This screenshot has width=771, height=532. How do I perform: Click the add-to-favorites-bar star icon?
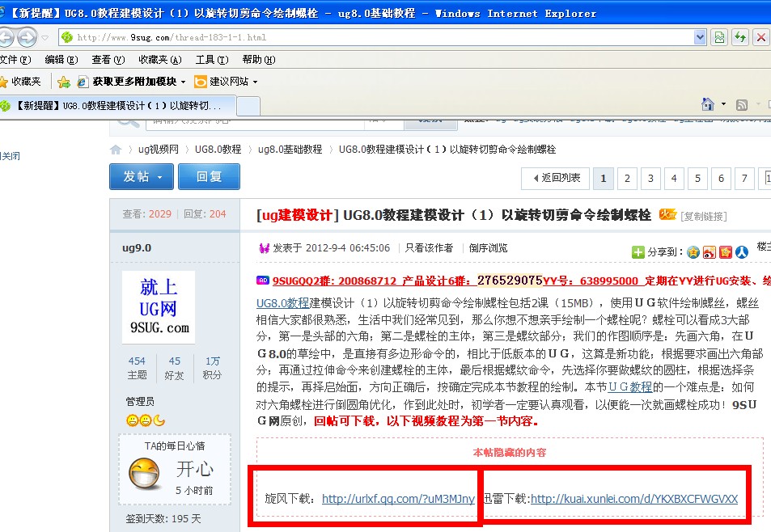(63, 82)
